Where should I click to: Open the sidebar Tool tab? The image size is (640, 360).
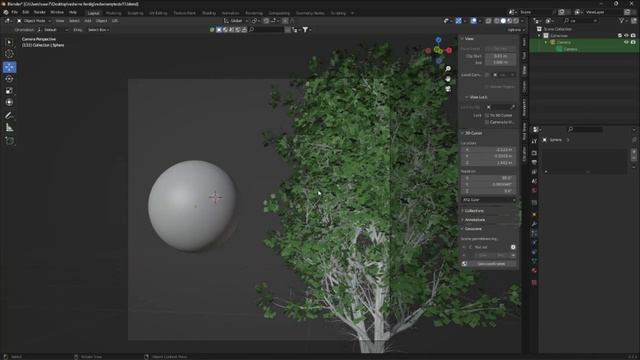524,56
